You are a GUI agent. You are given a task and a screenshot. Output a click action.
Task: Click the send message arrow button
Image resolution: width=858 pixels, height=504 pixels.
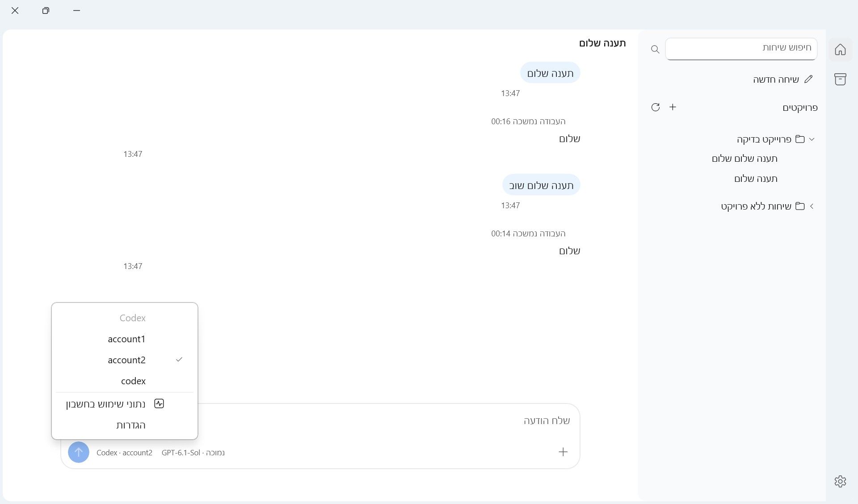79,452
